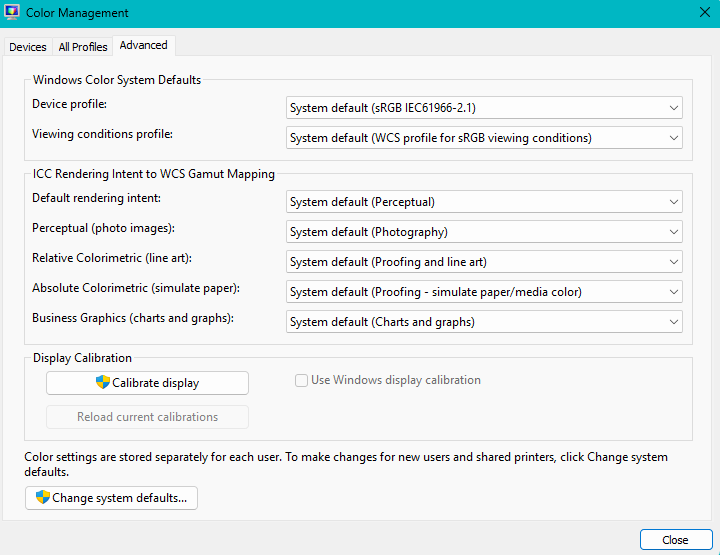Click the Use Windows display calibration label
This screenshot has width=720, height=555.
click(x=396, y=380)
